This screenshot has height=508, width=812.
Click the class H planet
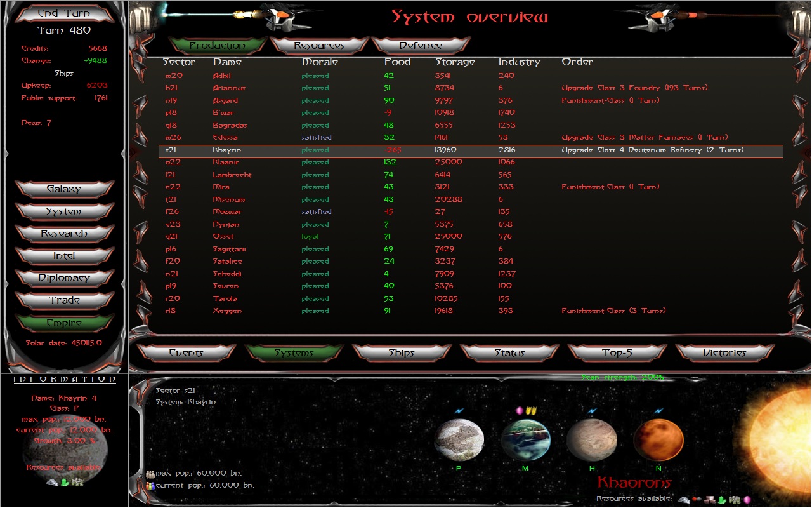[x=591, y=439]
